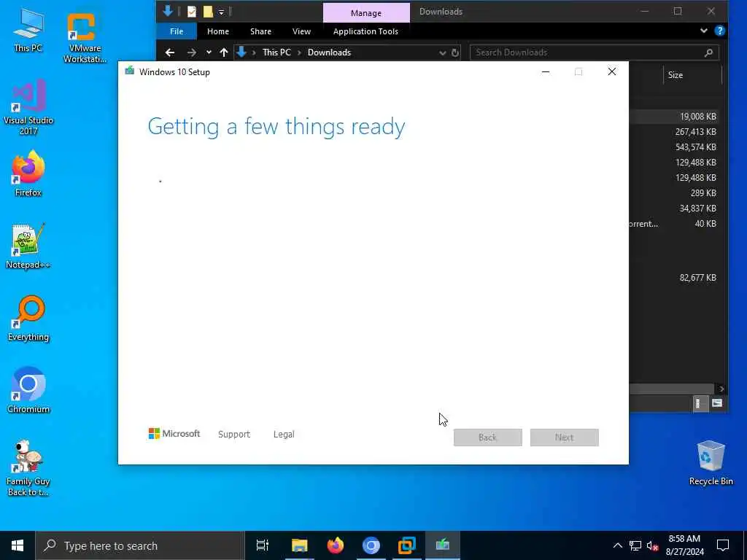Click the Windows Start button
The width and height of the screenshot is (747, 560).
(x=18, y=545)
